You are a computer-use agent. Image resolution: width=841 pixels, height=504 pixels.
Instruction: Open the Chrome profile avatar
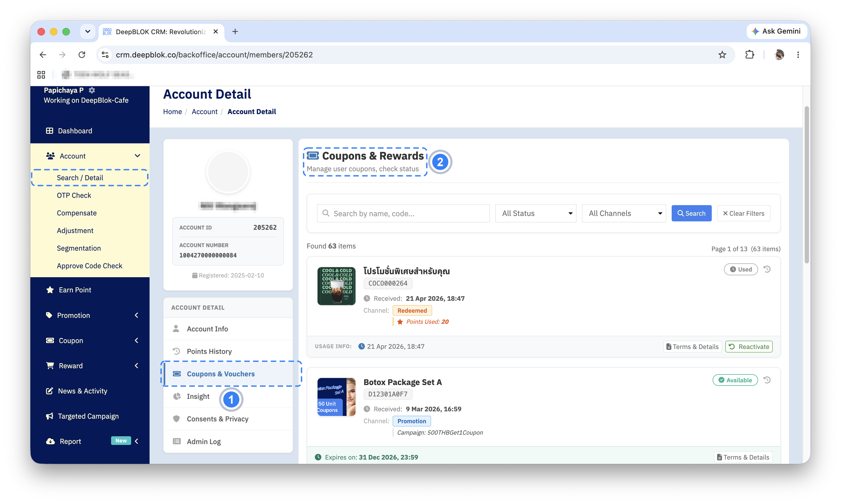pyautogui.click(x=779, y=55)
